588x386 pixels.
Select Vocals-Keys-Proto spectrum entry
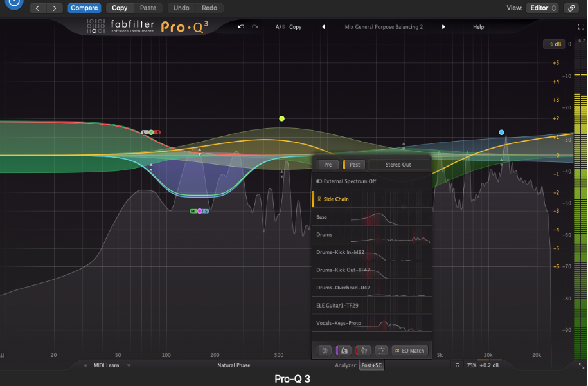point(371,323)
